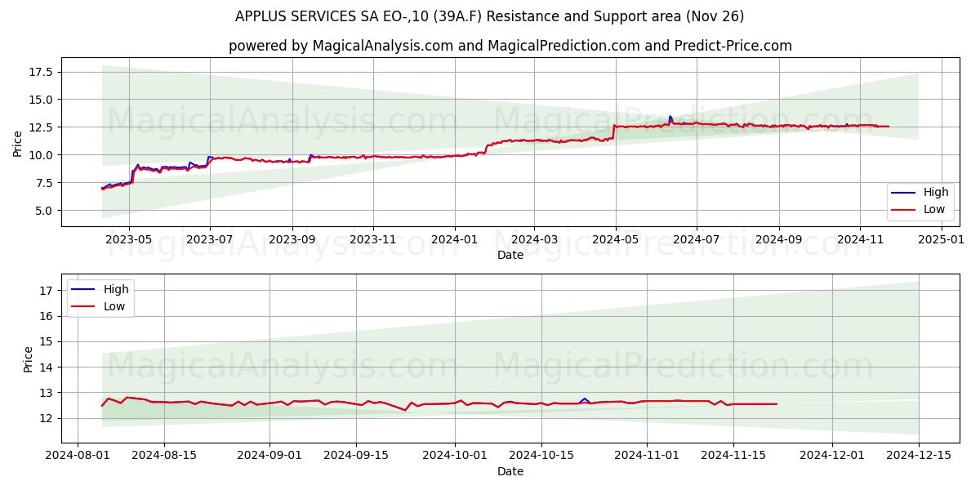Click the 2024-01 tick label
The image size is (980, 490).
(x=454, y=240)
